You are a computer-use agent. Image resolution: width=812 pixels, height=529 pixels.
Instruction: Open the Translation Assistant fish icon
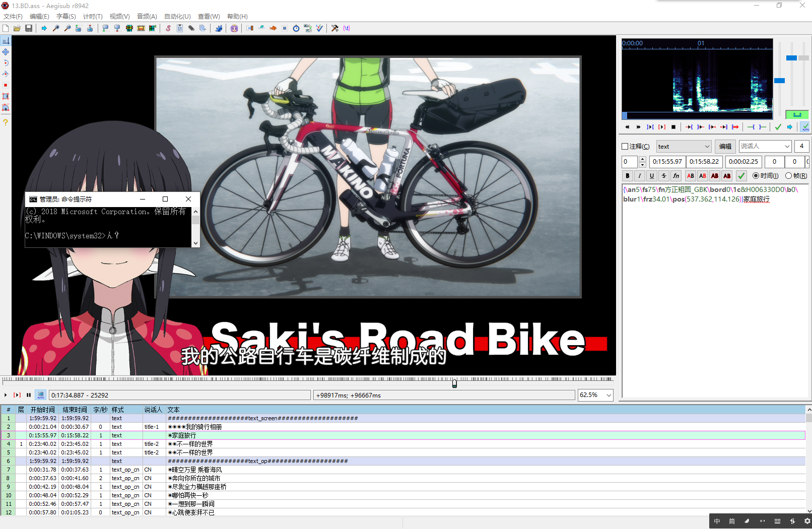(x=273, y=28)
